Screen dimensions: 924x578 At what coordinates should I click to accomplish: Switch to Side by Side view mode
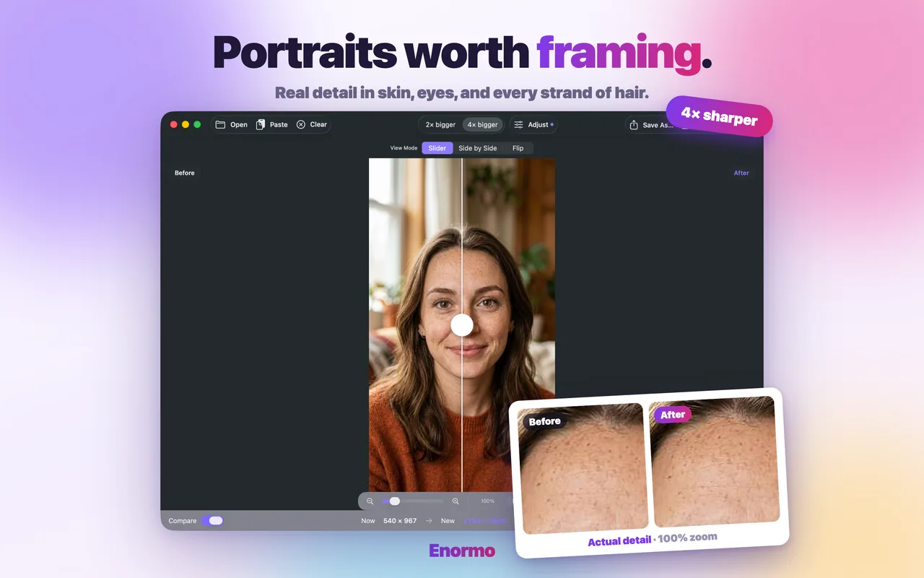[x=478, y=148]
